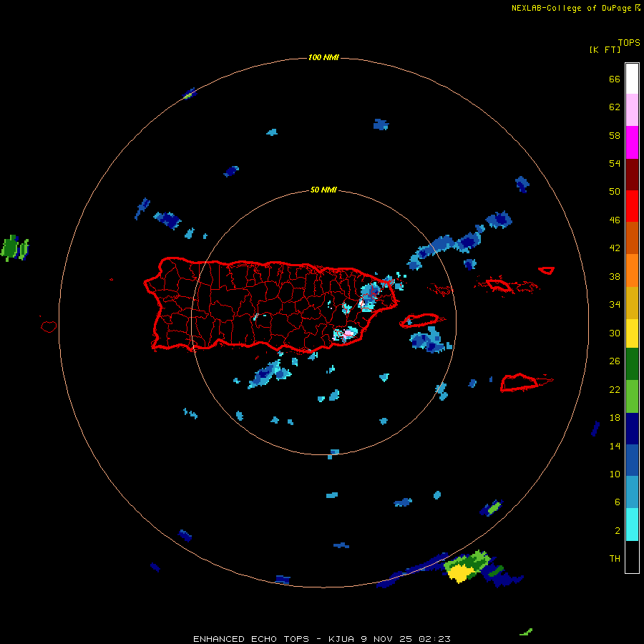Click the legend value 46
This screenshot has width=644, height=644.
[615, 220]
